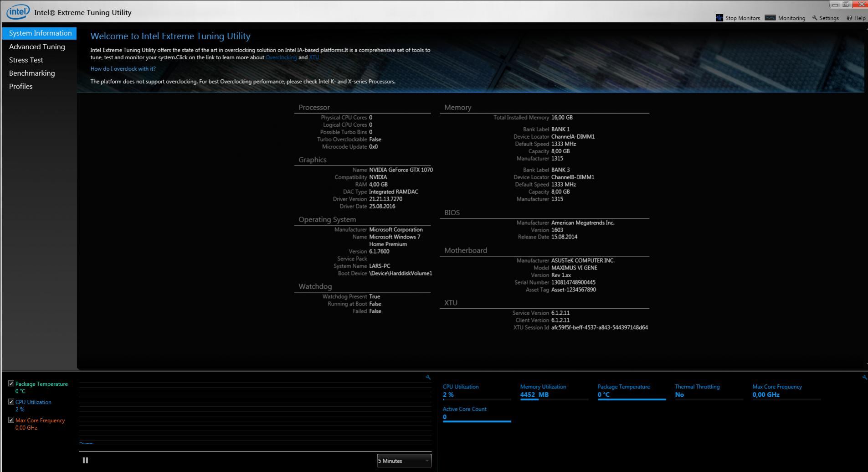Click the monitor panel wrench icon

pos(864,377)
